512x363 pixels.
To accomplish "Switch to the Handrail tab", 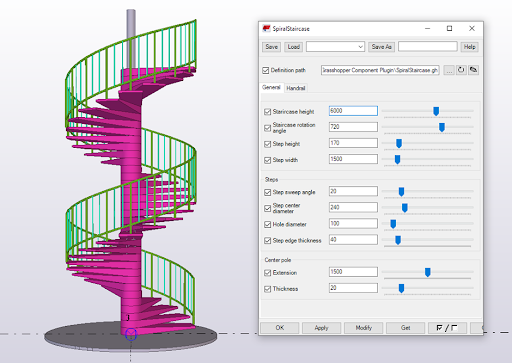I will 296,88.
